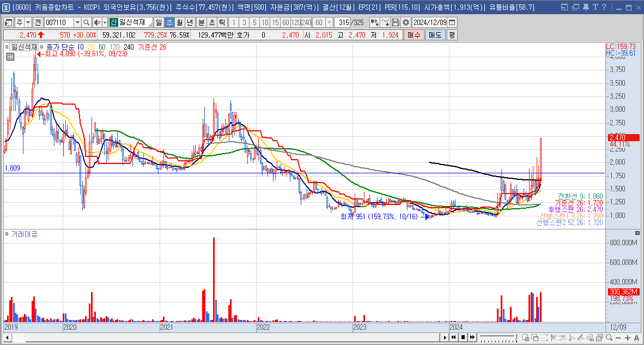Click the 'A' auto-fit icon at bottom
The width and height of the screenshot is (644, 345).
pos(636,337)
